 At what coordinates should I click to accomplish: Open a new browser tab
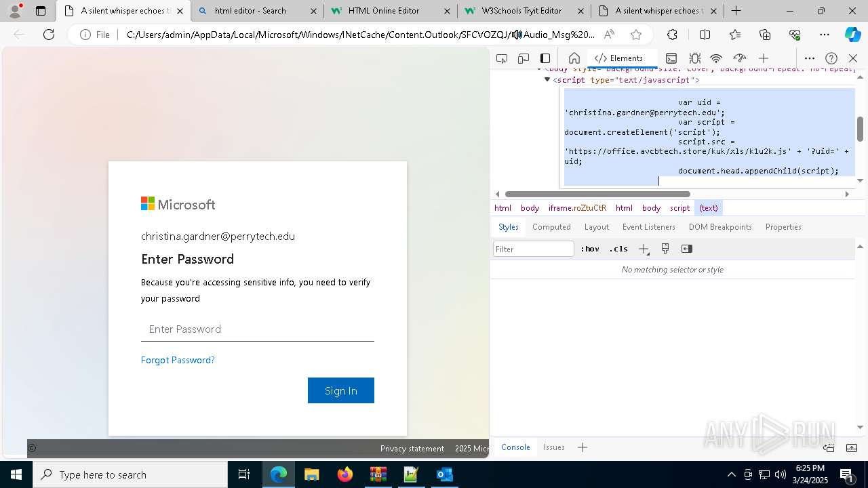click(736, 11)
